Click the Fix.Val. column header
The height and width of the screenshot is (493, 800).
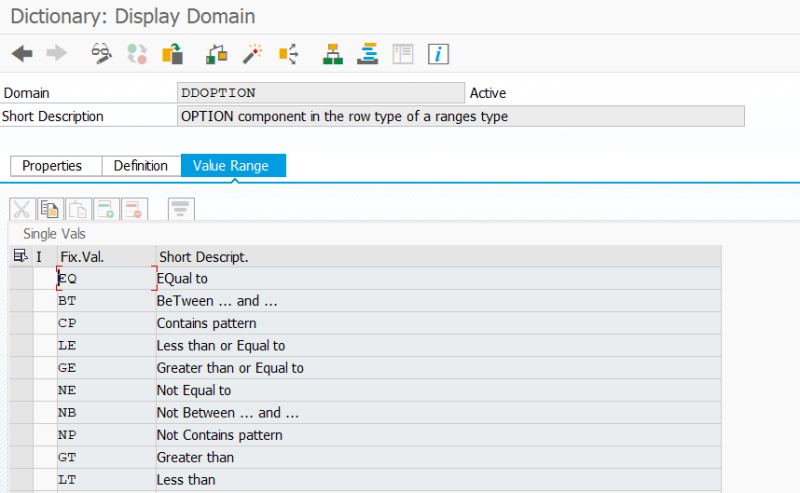tap(107, 257)
